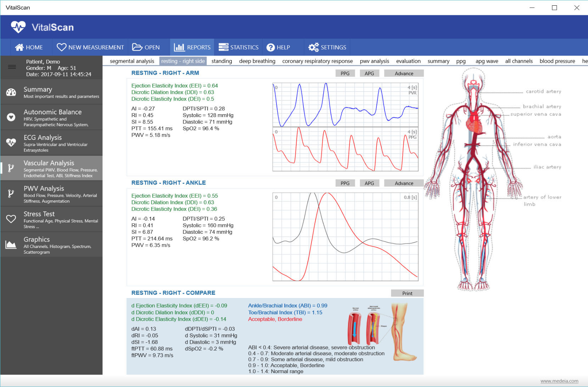Switch to the deep breathing tab
The width and height of the screenshot is (588, 387).
[x=257, y=61]
